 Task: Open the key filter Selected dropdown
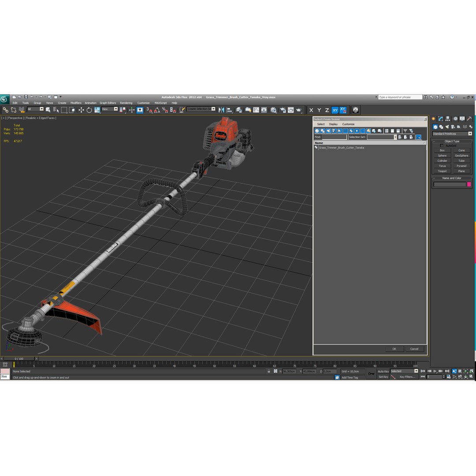[416, 371]
